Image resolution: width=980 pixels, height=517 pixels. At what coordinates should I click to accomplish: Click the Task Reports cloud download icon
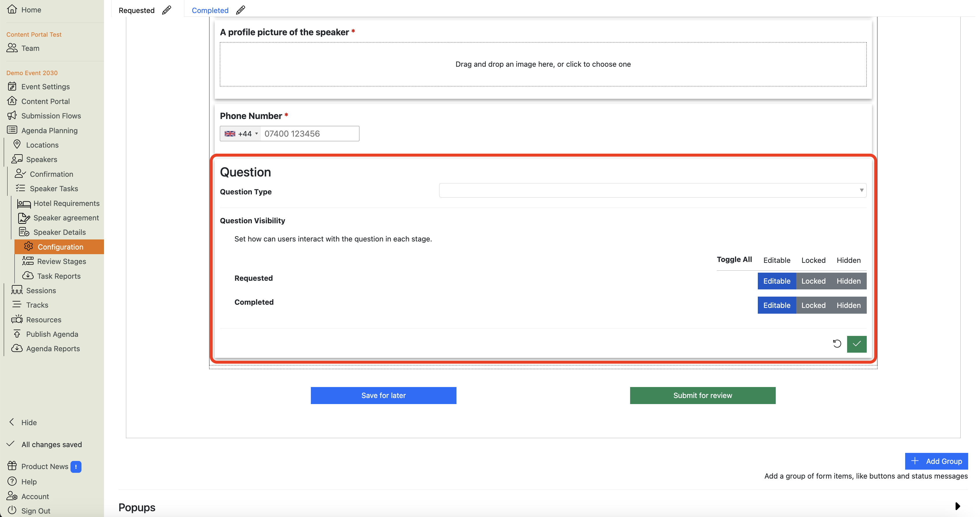tap(28, 276)
